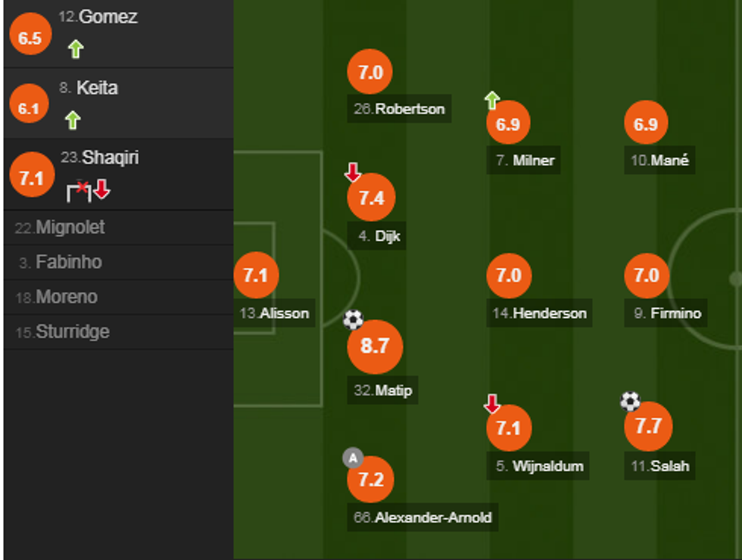Click the missed-shot goalpost icon under Shaqiri
Image resolution: width=742 pixels, height=560 pixels.
79,191
